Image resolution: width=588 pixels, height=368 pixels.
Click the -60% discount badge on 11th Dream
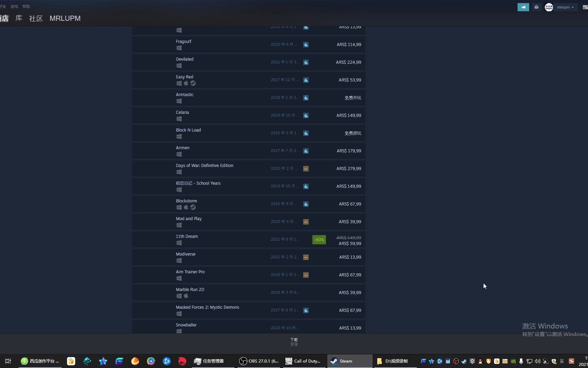[x=319, y=240]
